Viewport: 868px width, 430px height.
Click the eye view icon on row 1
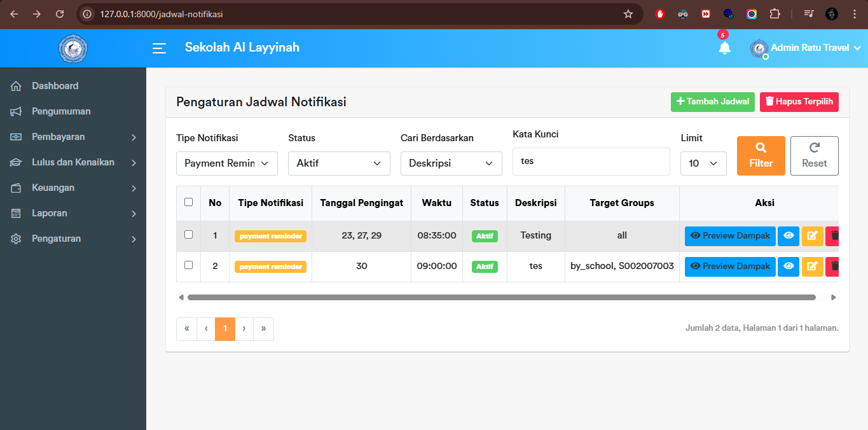coord(788,235)
